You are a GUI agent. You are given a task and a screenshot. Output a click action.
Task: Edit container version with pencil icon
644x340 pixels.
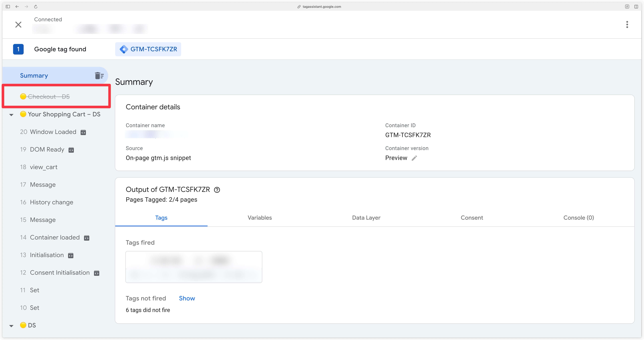(414, 158)
